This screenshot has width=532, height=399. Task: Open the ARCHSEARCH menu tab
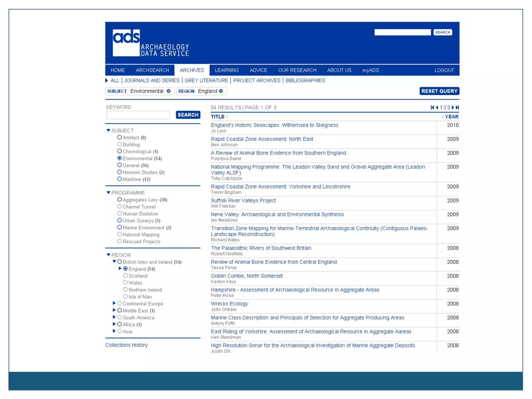click(x=152, y=70)
